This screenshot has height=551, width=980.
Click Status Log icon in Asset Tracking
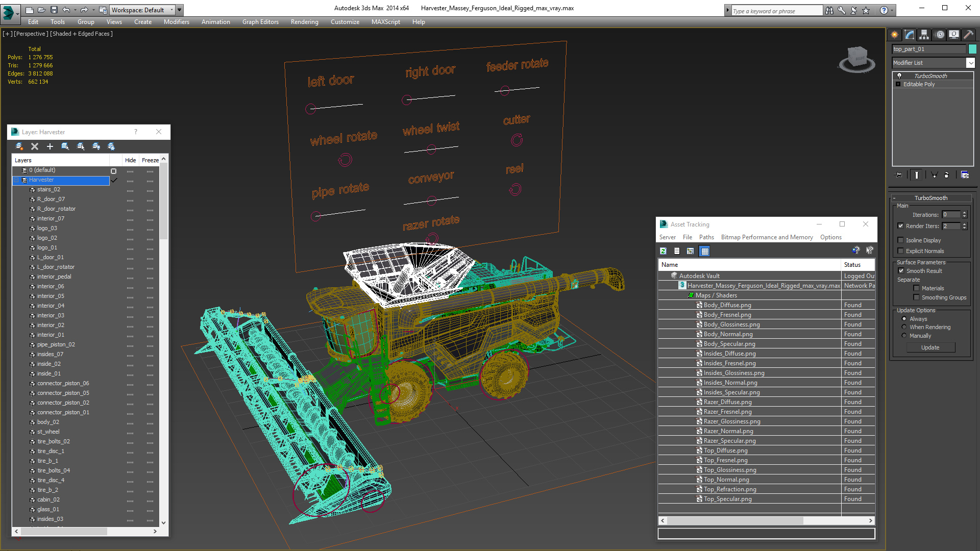[x=677, y=251]
